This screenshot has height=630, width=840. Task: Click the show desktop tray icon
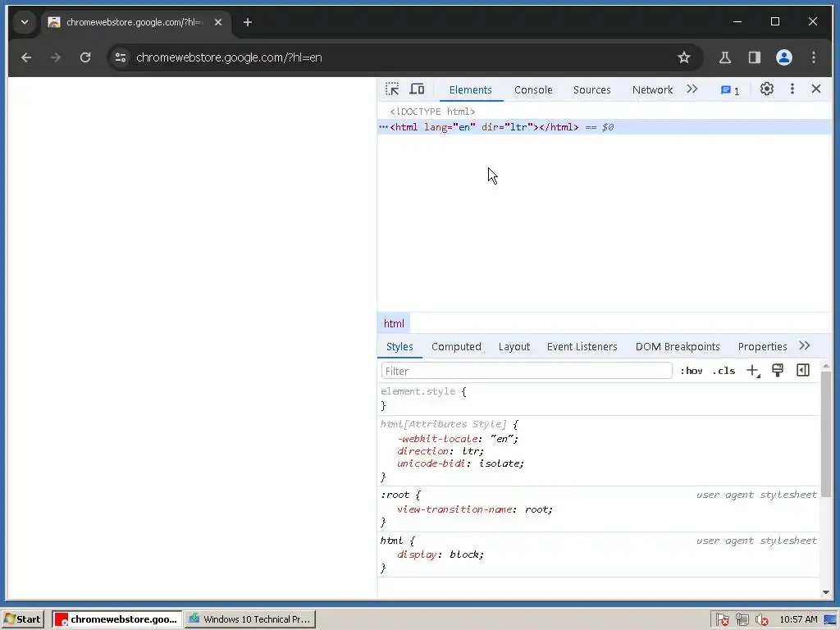(830, 620)
